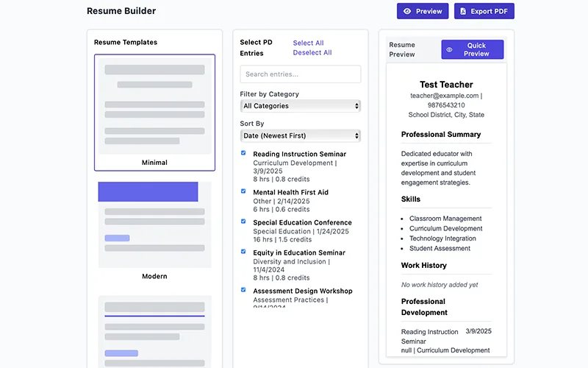Click Student Assessment skill in preview
Screen dimensions: 588x368
click(x=440, y=249)
